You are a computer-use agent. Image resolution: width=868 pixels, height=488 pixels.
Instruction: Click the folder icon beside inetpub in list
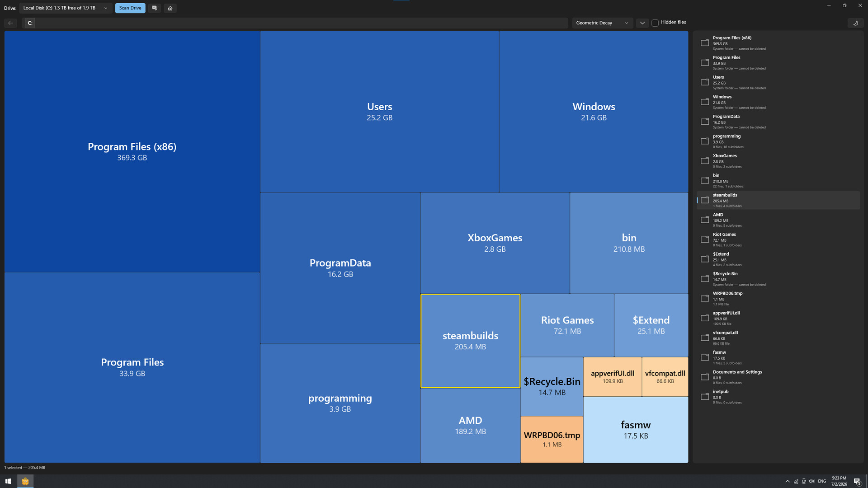pos(705,397)
